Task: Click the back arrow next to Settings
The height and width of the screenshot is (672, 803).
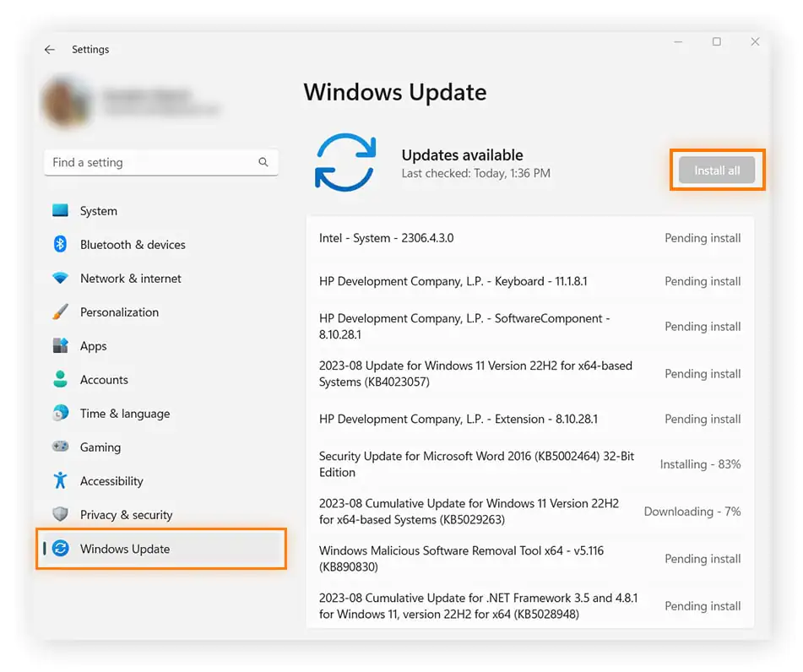Action: coord(48,49)
